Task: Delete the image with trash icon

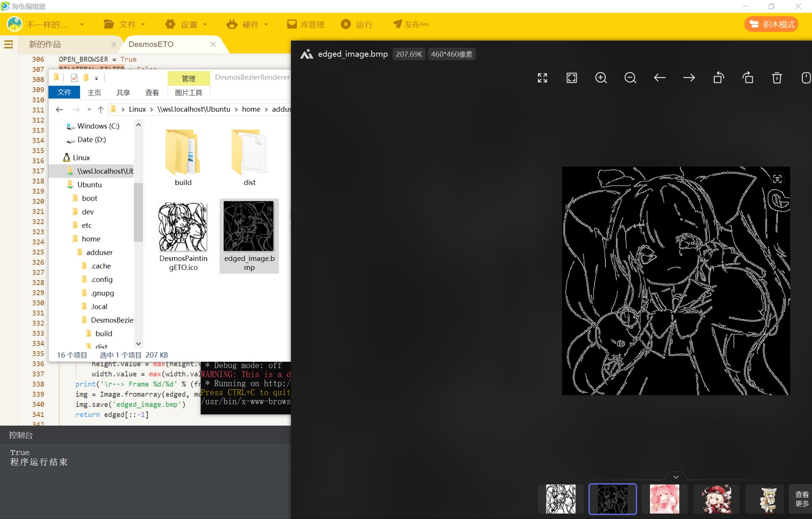Action: pos(776,78)
